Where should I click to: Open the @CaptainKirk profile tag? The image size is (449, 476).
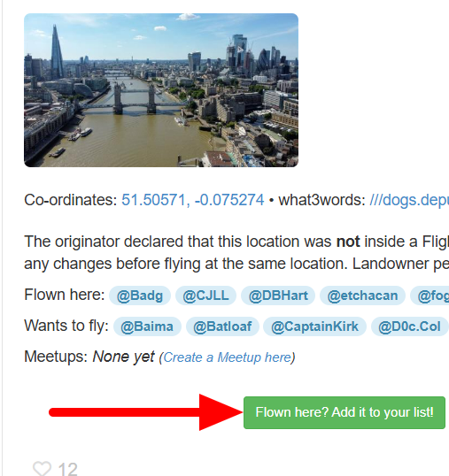314,326
